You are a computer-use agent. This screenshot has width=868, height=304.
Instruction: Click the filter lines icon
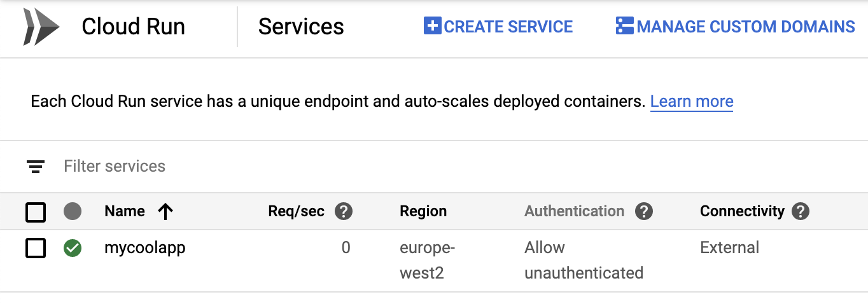[36, 167]
